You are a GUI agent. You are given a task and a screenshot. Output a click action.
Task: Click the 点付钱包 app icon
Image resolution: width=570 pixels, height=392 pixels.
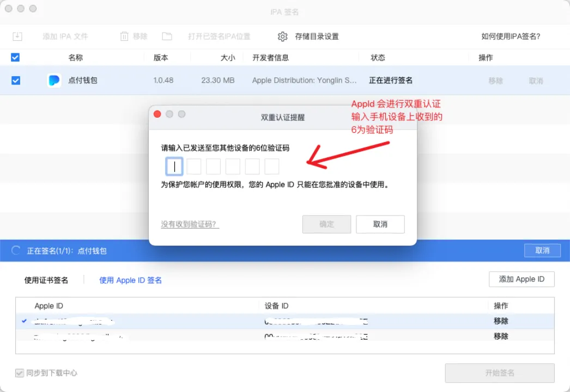(x=54, y=81)
